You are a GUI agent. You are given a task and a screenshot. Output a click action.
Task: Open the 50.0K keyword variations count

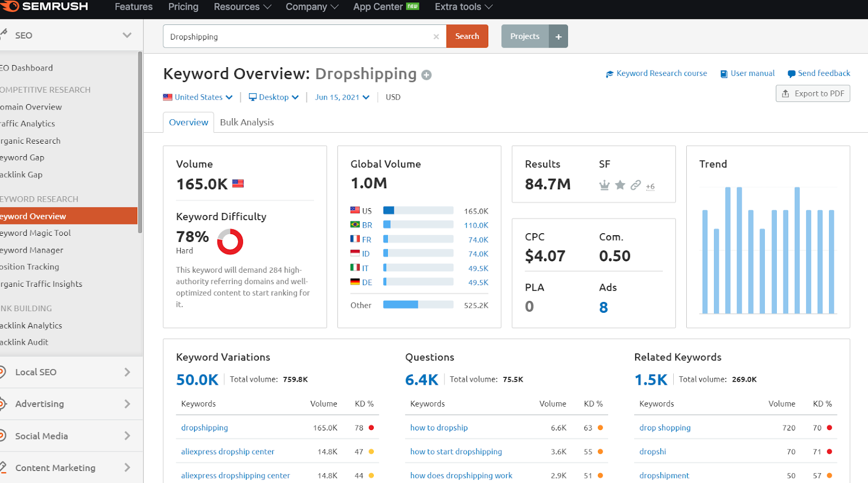click(x=197, y=379)
